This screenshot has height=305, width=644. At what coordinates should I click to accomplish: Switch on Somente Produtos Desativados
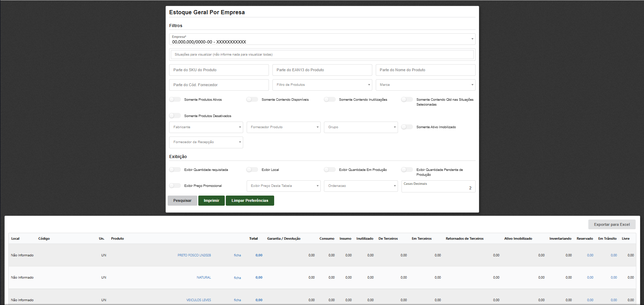tap(175, 116)
